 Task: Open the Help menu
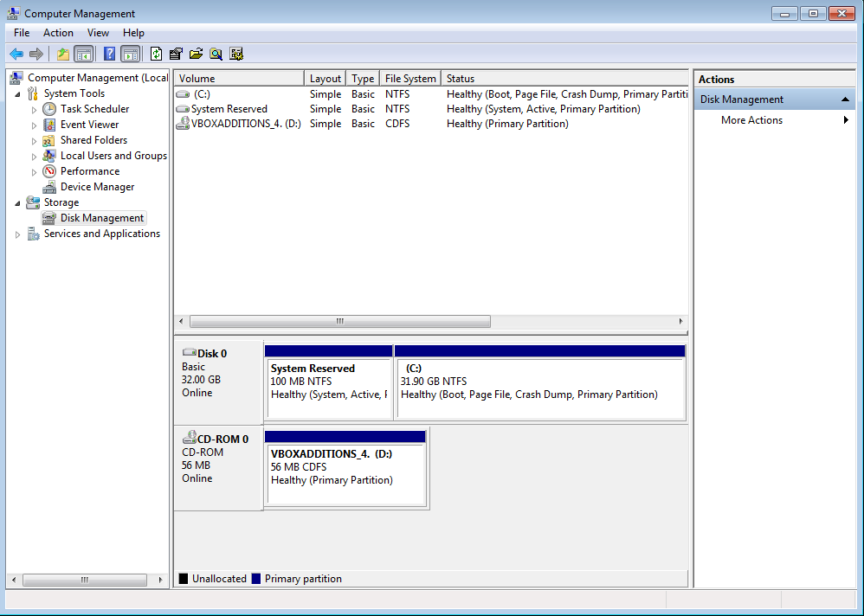click(x=133, y=33)
